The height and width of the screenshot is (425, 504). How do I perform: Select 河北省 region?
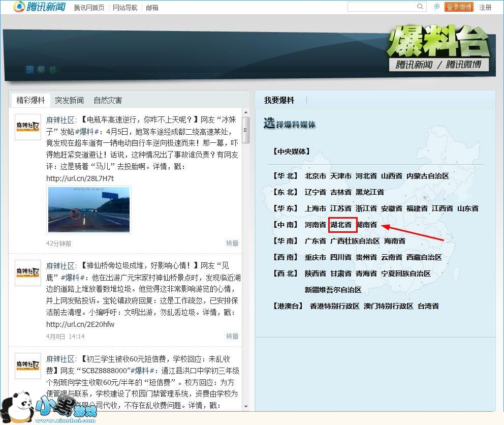[366, 176]
